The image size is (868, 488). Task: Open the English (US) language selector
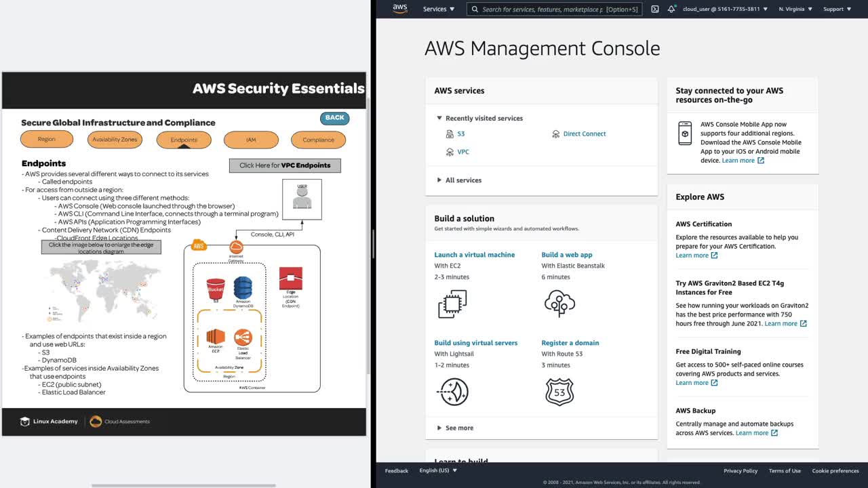(438, 470)
